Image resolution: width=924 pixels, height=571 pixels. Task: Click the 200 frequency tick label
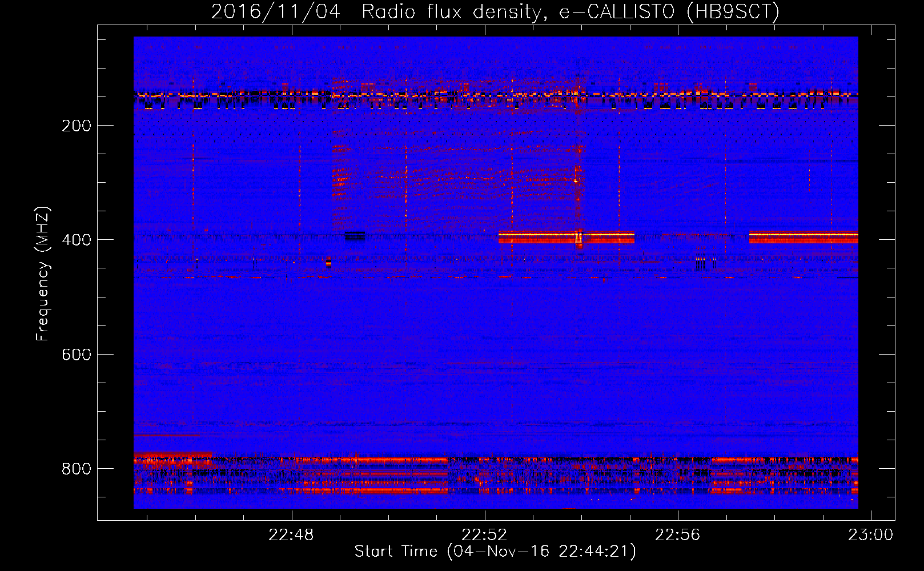(x=77, y=126)
